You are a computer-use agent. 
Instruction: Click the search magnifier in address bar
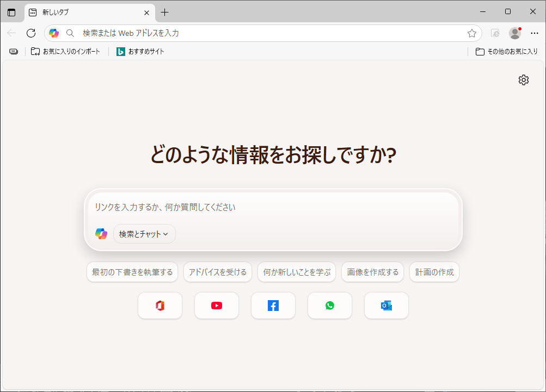point(70,33)
